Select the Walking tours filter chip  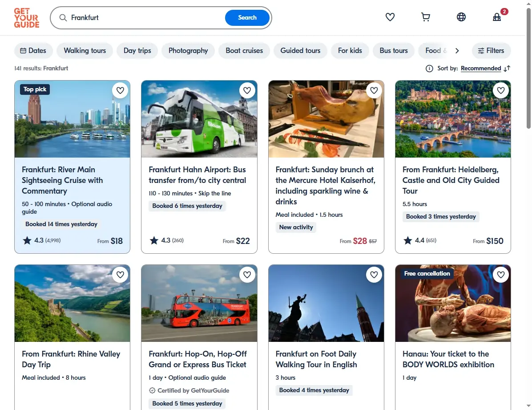[x=85, y=51]
